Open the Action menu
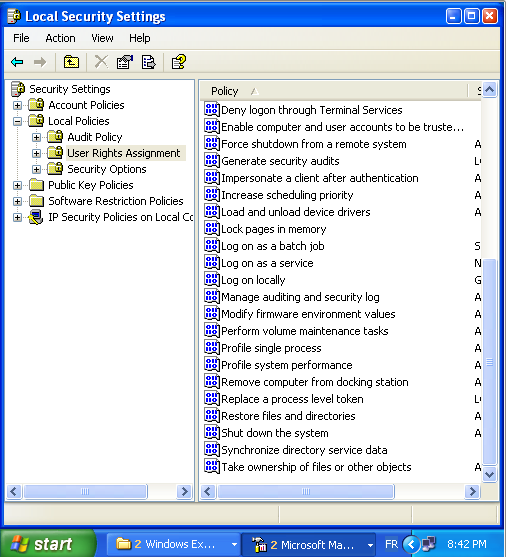Viewport: 506px width, 557px height. click(60, 38)
